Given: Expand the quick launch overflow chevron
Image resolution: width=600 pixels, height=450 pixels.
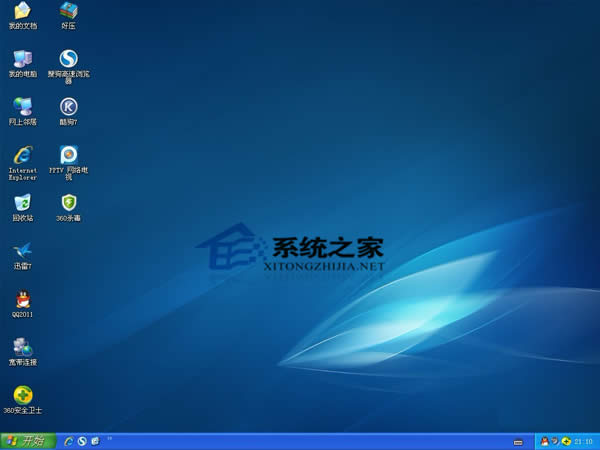Looking at the screenshot, I should pos(109,439).
